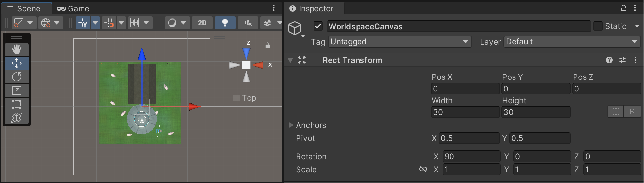Viewport: 644px width, 183px height.
Task: Switch to the Game tab
Action: (73, 8)
